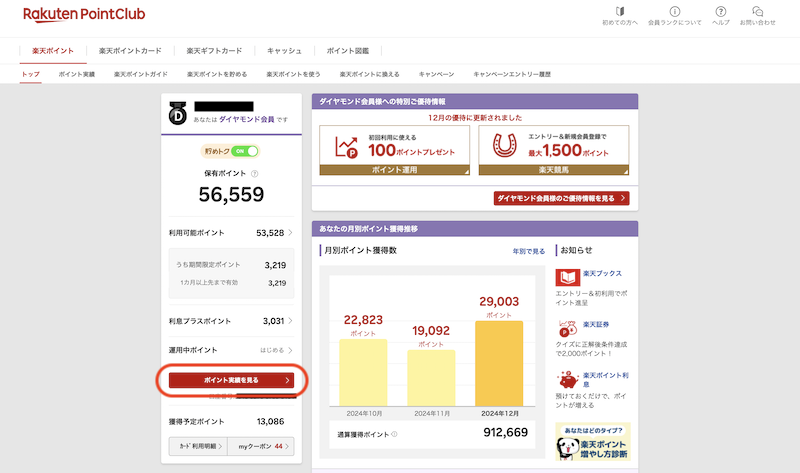Open the 楽天ポイント利息 news link
Screen dimensions: 800x473
[x=606, y=380]
